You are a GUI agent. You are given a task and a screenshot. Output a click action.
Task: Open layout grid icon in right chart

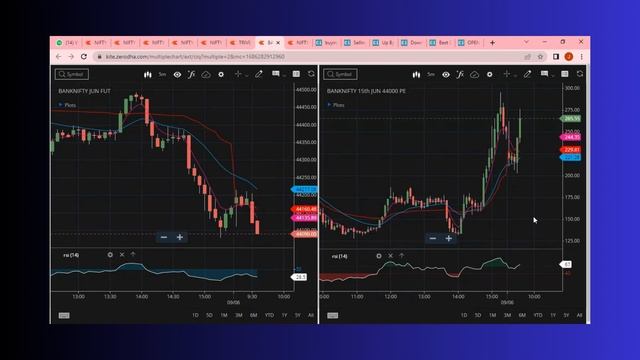(564, 74)
